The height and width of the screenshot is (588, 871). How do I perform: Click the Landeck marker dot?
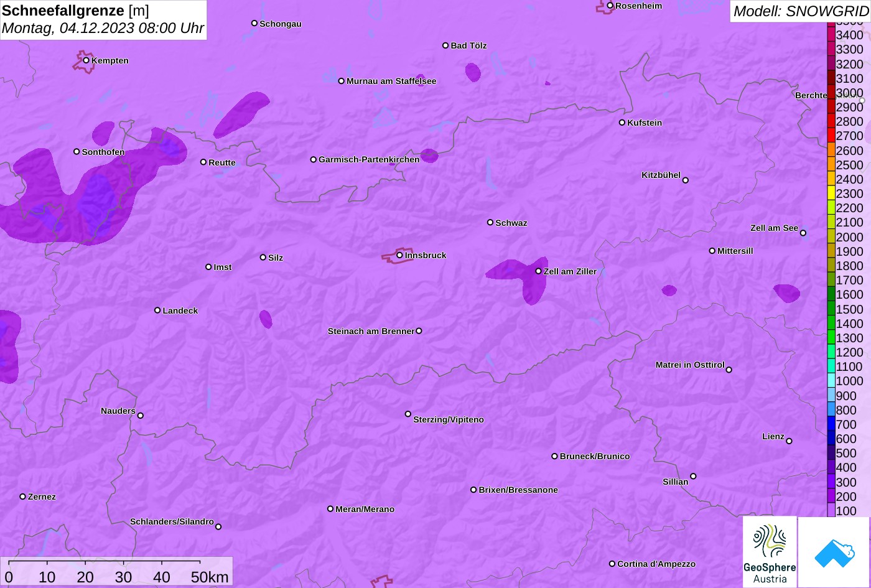(157, 310)
